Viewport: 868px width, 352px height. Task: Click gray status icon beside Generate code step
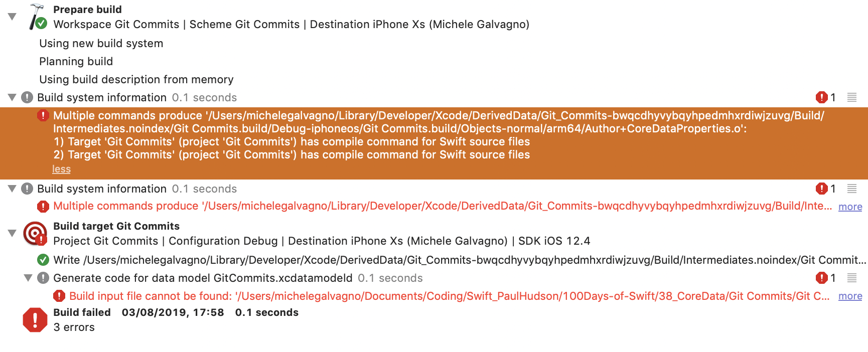(x=43, y=278)
